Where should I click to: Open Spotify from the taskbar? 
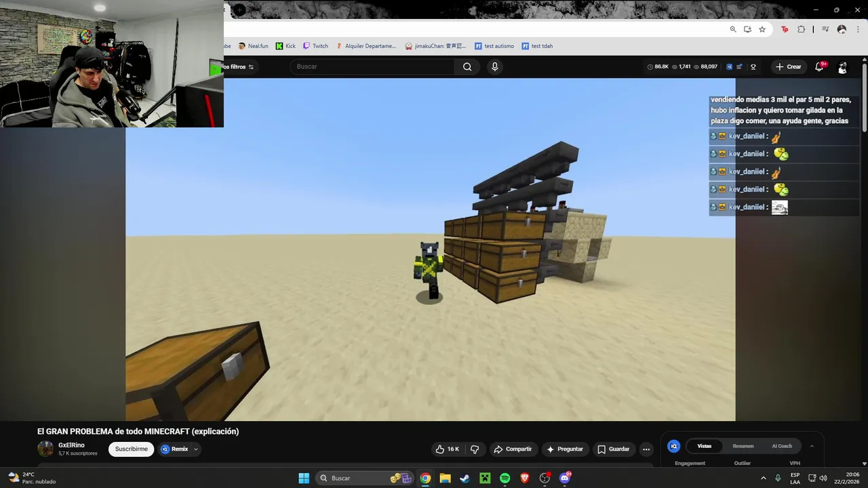(x=505, y=478)
